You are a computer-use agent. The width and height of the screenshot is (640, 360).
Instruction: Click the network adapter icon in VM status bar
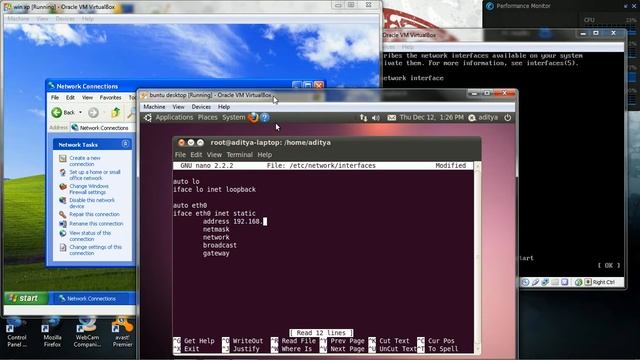tap(545, 282)
